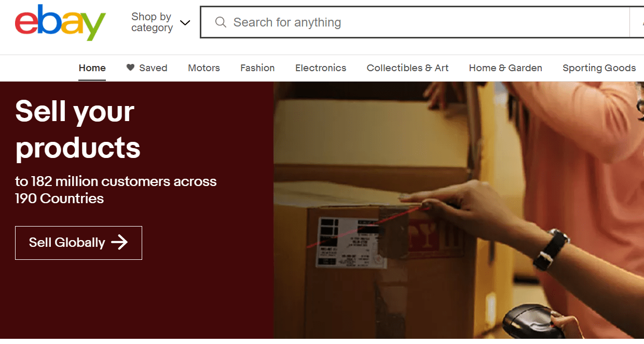Open the Saved items link
644x344 pixels.
point(147,68)
